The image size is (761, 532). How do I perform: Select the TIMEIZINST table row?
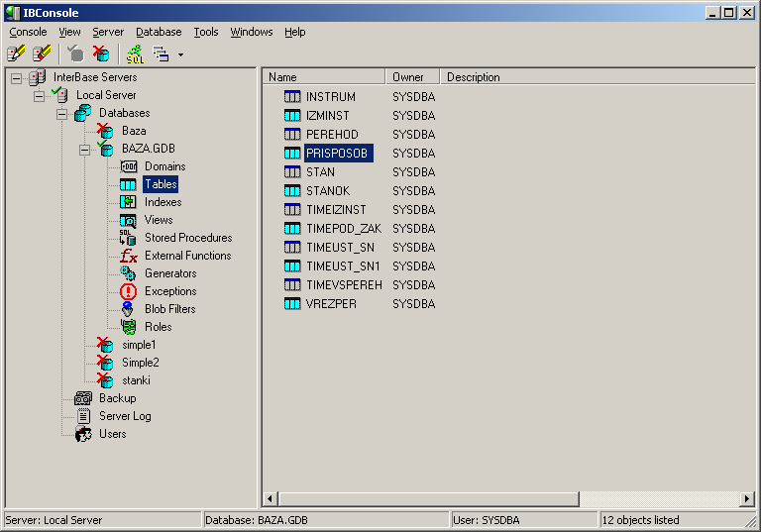pyautogui.click(x=336, y=210)
